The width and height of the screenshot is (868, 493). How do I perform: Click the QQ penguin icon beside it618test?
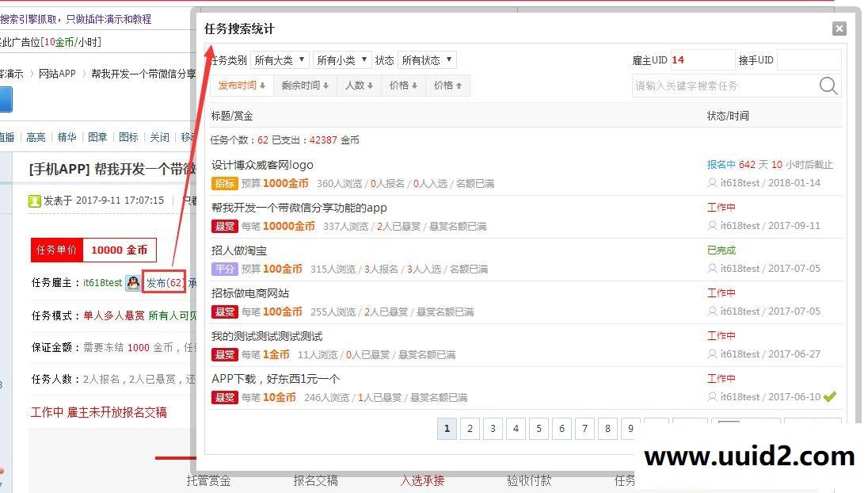pyautogui.click(x=133, y=283)
